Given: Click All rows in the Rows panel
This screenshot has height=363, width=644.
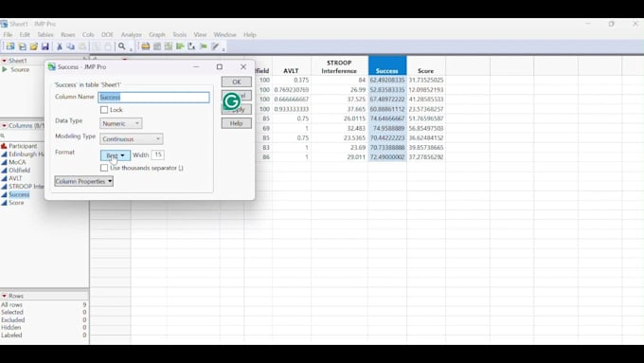Looking at the screenshot, I should (11, 305).
